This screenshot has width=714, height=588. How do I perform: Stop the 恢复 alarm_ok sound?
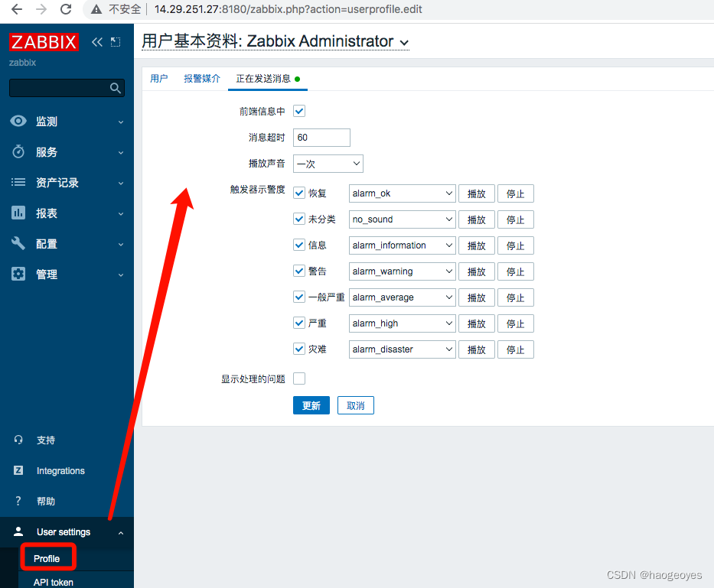pyautogui.click(x=516, y=193)
